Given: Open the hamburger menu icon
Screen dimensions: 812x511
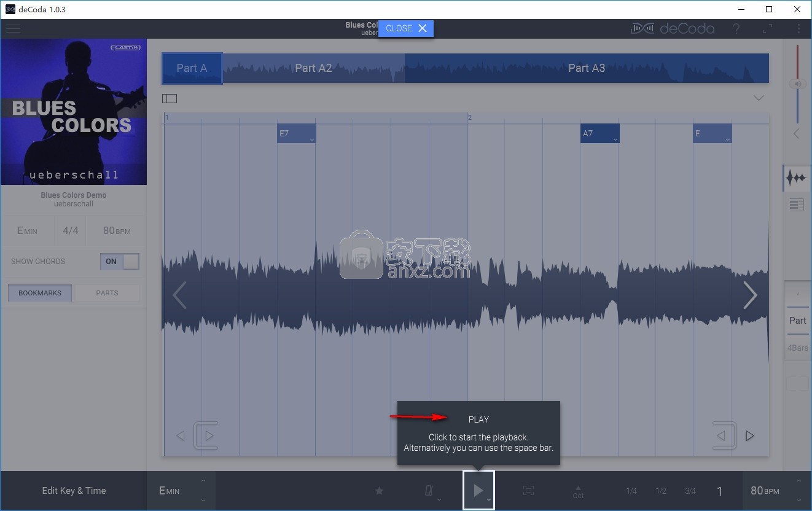Looking at the screenshot, I should pos(13,29).
